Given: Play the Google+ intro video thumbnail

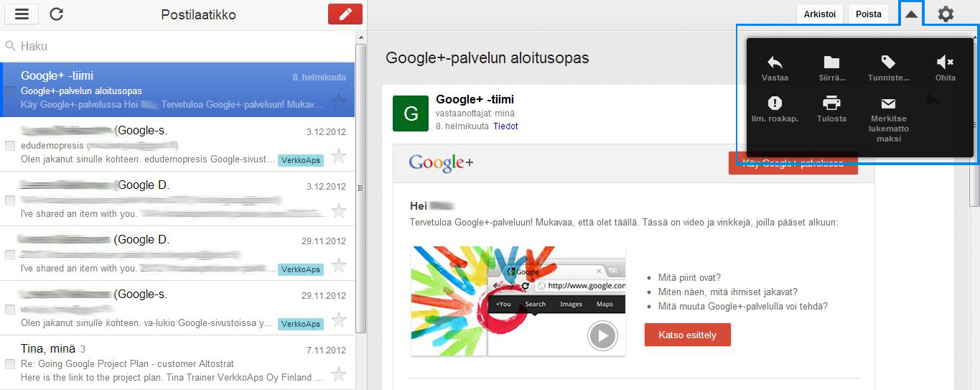Looking at the screenshot, I should click(602, 335).
